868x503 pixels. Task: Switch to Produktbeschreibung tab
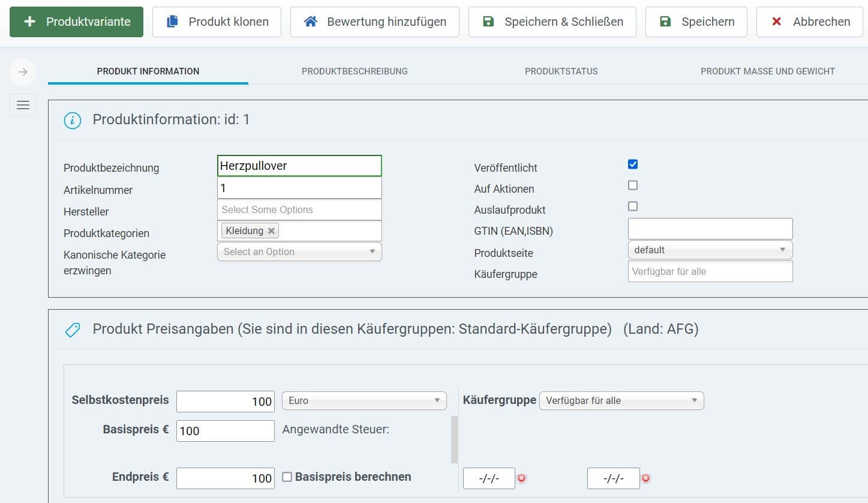pyautogui.click(x=355, y=71)
